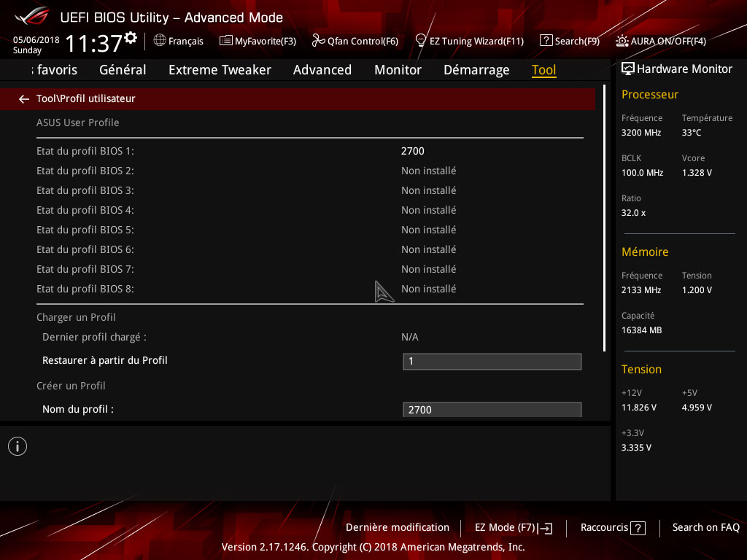Screen dimensions: 747x560
Task: Click the 11:37 clock time
Action: [94, 43]
